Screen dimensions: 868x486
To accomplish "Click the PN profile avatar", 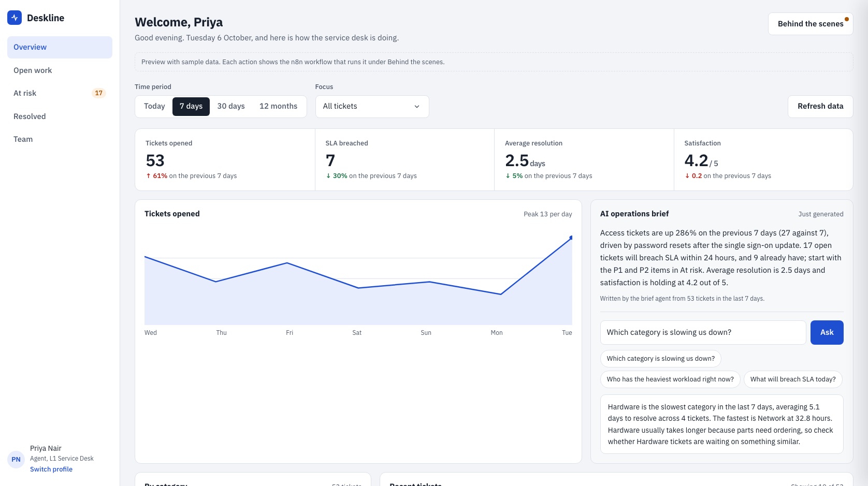I will 16,459.
